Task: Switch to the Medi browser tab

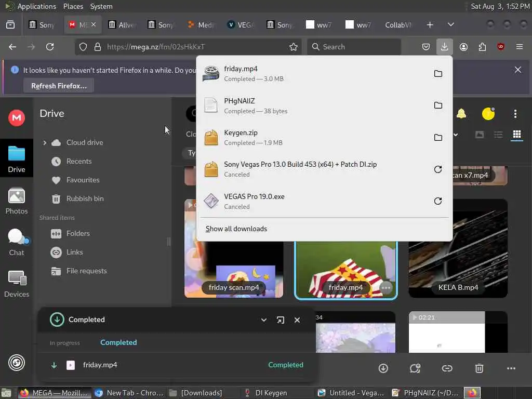Action: click(x=201, y=25)
